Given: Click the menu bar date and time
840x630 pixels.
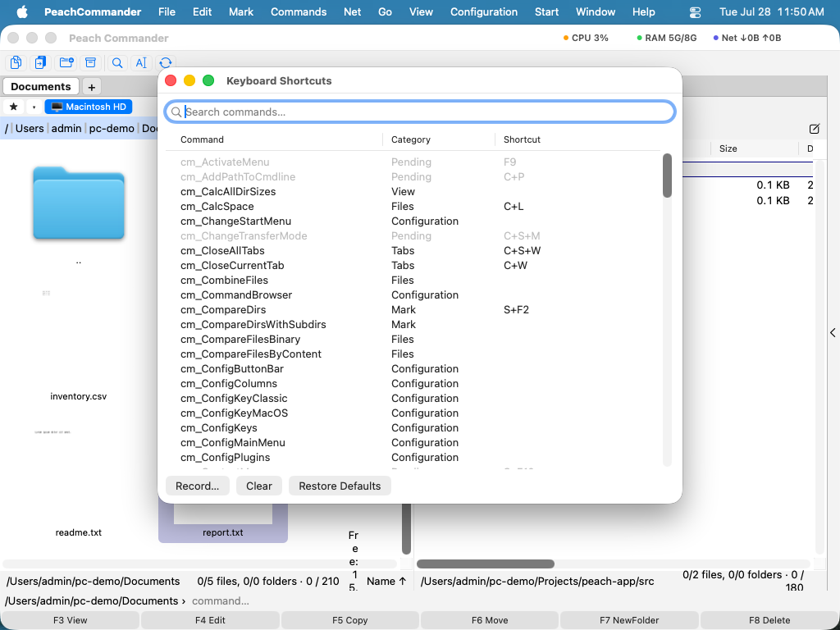Looking at the screenshot, I should point(771,11).
